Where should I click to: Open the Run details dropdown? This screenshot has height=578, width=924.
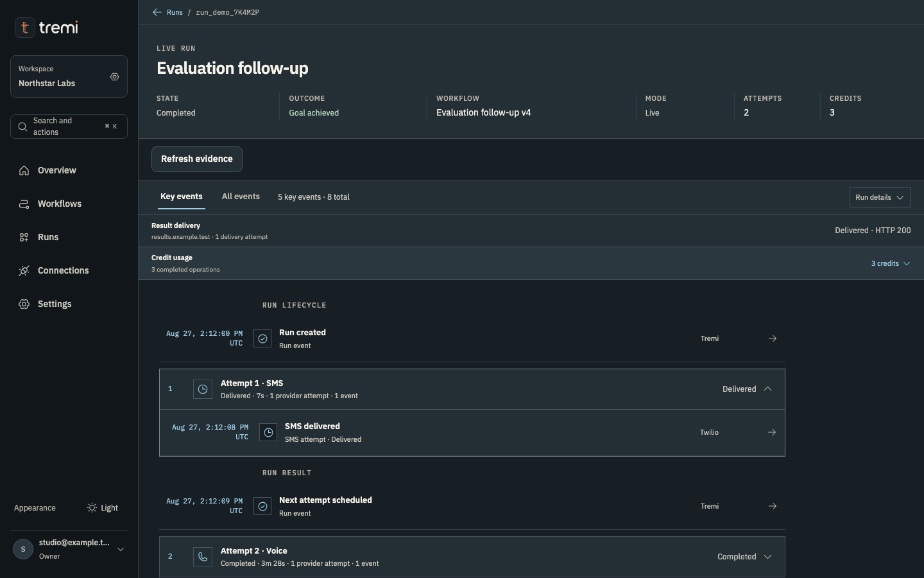pos(880,197)
